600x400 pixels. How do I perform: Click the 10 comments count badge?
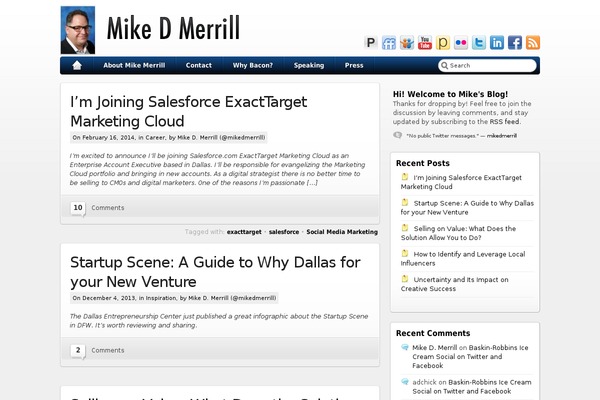tap(78, 208)
